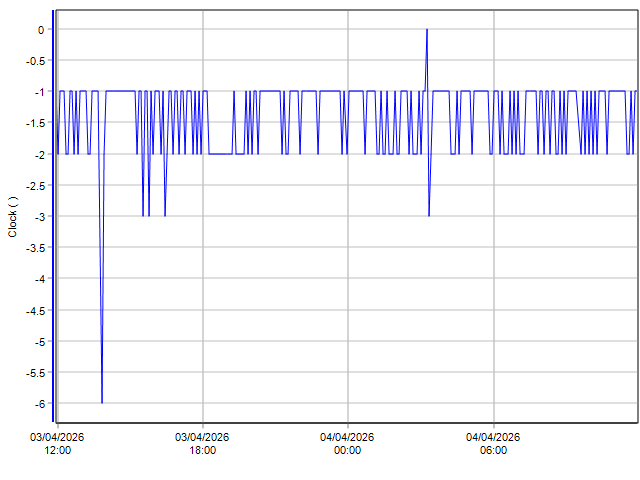Click the -5 tick label on the y-axis
Viewport: 640px width, 480px height.
tap(39, 342)
